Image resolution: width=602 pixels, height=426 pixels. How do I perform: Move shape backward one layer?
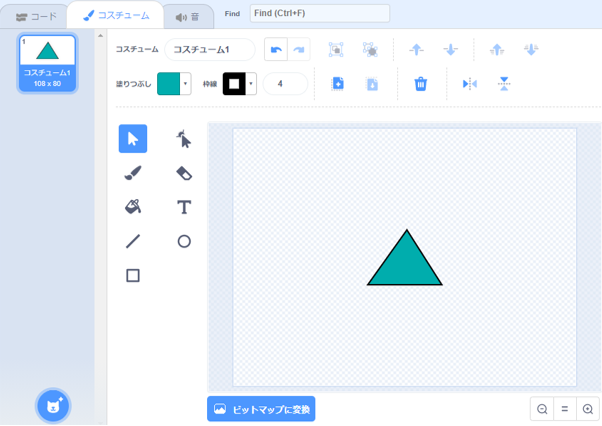point(450,50)
